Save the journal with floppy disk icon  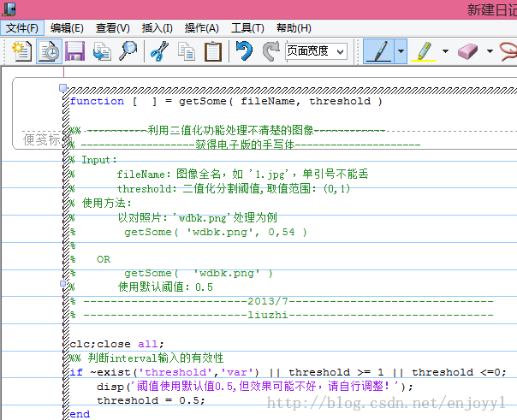coord(74,51)
